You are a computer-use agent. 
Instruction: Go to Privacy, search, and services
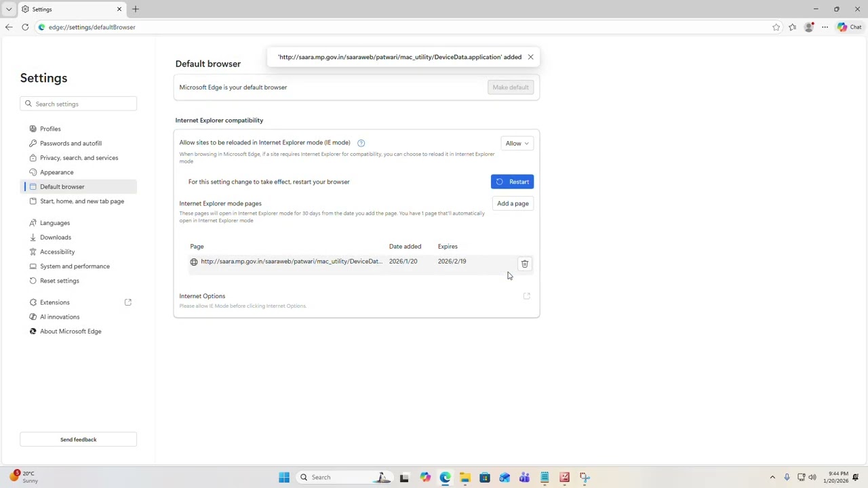[79, 158]
